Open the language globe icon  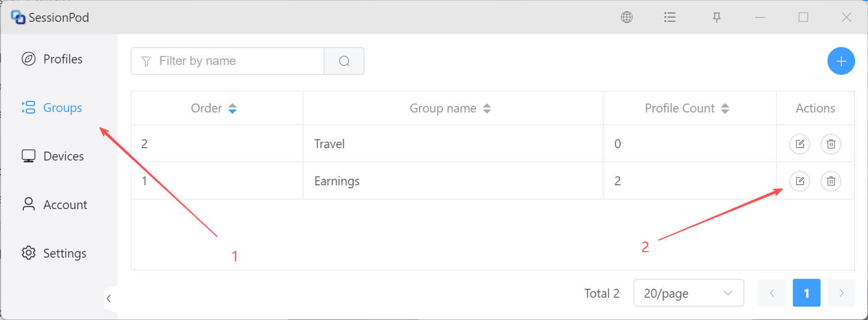627,17
